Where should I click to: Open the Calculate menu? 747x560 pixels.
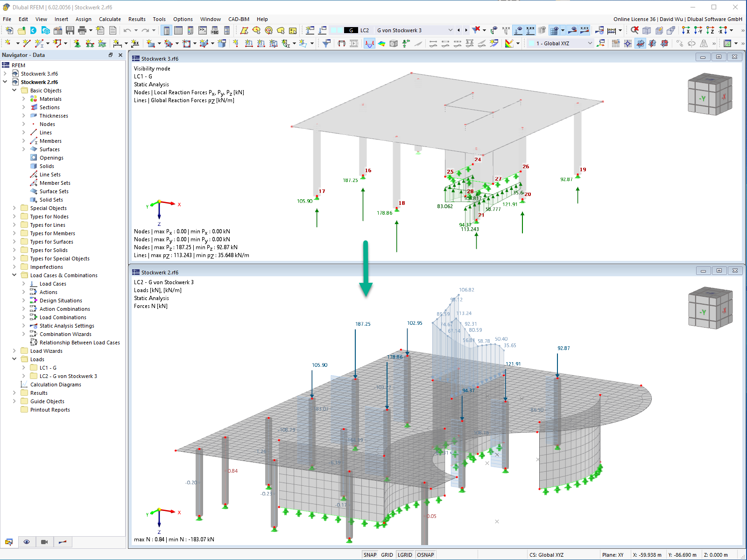(110, 19)
